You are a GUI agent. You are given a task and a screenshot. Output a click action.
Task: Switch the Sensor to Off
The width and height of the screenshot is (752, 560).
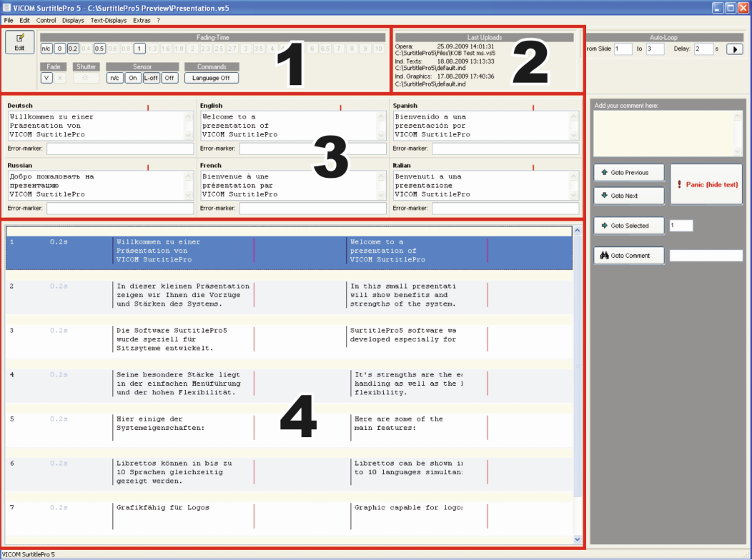pos(169,78)
